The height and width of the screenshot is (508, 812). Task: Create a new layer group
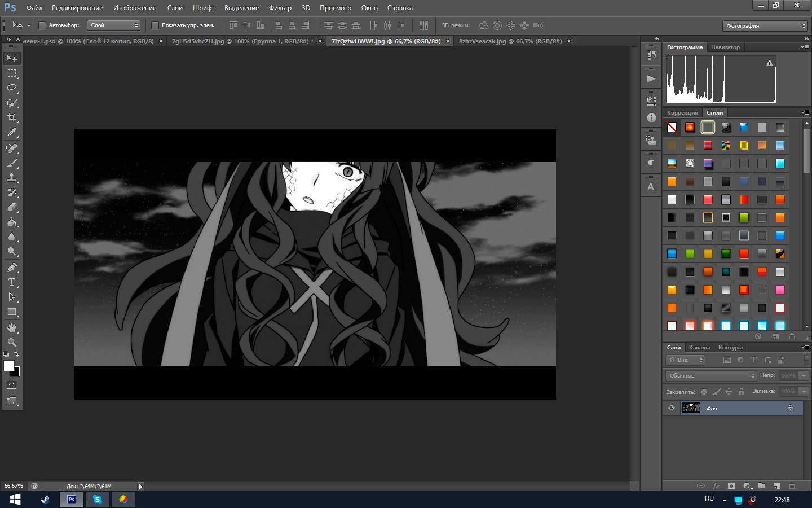pyautogui.click(x=762, y=486)
